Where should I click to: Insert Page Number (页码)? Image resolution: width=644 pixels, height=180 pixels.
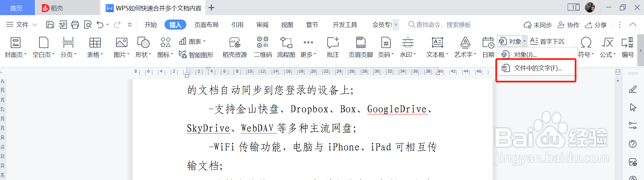(386, 47)
